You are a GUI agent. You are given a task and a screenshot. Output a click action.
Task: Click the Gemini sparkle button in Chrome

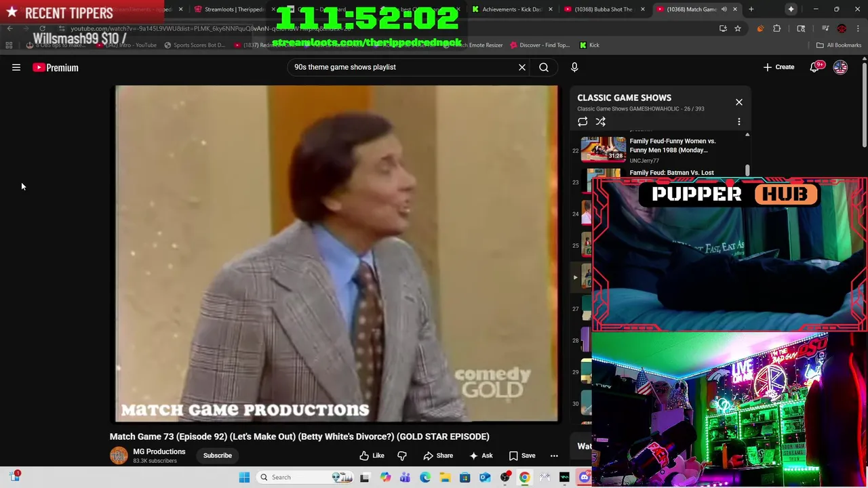click(x=791, y=9)
